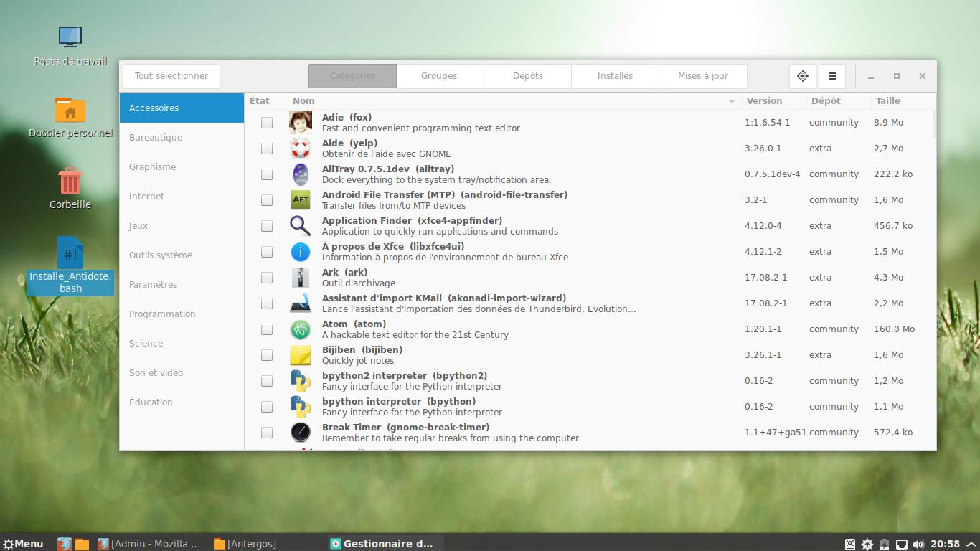Screen dimensions: 980x551
Task: Click the Adie (fox) app icon
Action: click(300, 123)
